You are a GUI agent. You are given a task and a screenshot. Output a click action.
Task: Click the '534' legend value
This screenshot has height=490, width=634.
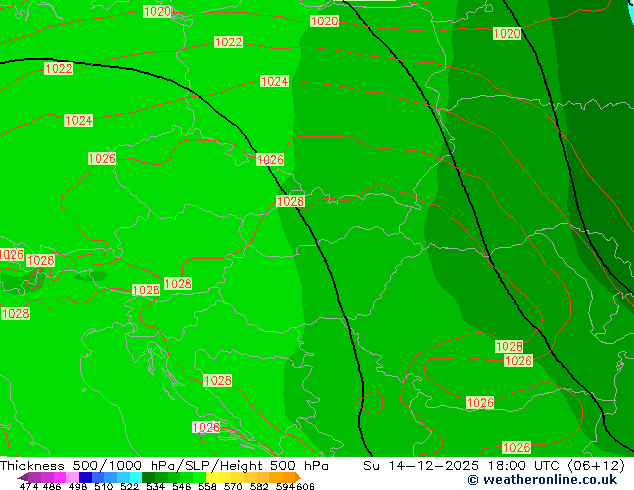pos(155,486)
